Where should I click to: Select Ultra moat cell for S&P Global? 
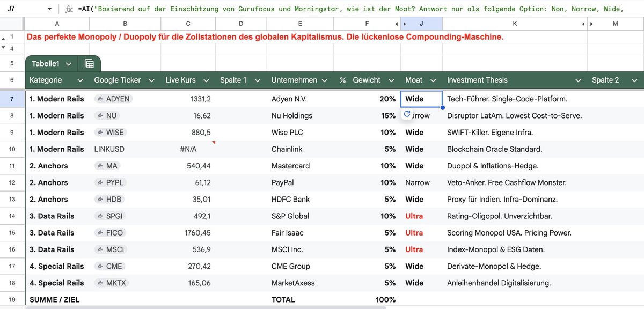[x=422, y=216]
